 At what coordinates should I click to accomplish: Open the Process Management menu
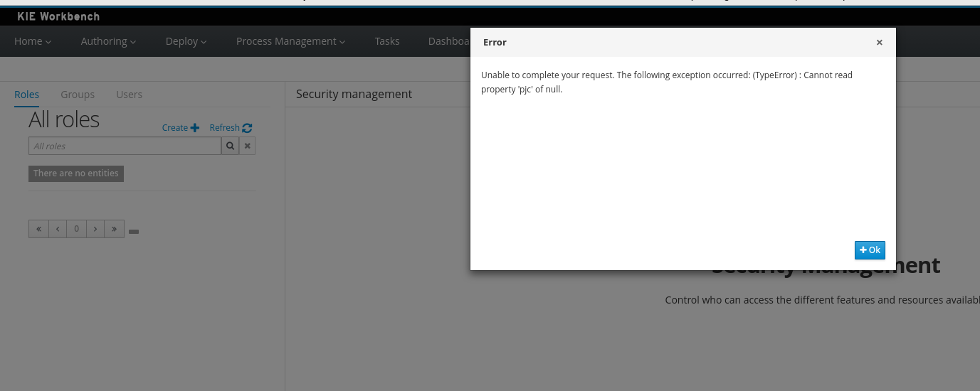(290, 41)
